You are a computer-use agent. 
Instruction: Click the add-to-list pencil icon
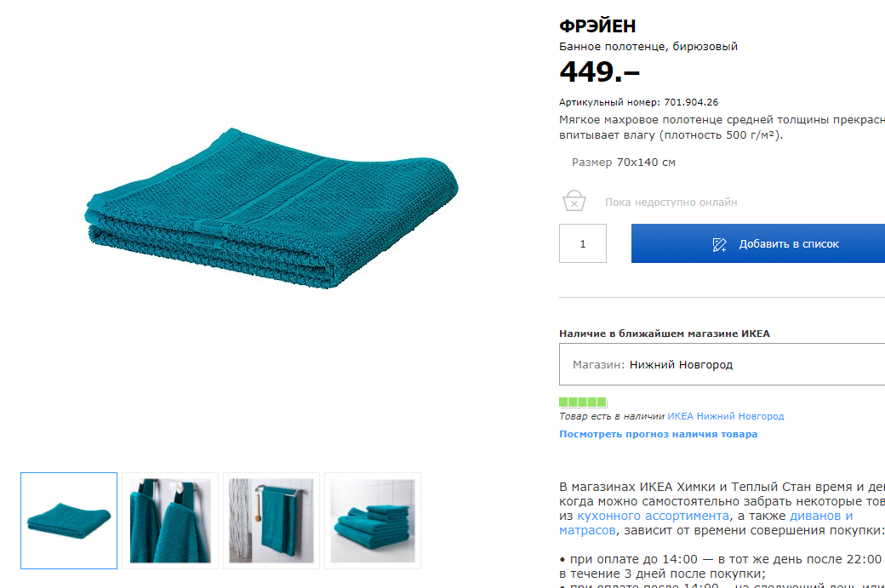(x=719, y=244)
